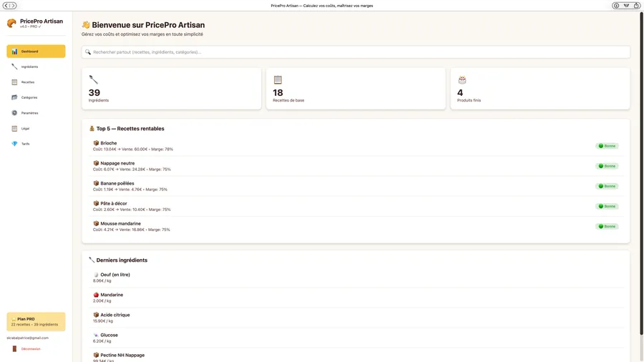644x362 pixels.
Task: Click the Plan PRO box
Action: (x=36, y=321)
